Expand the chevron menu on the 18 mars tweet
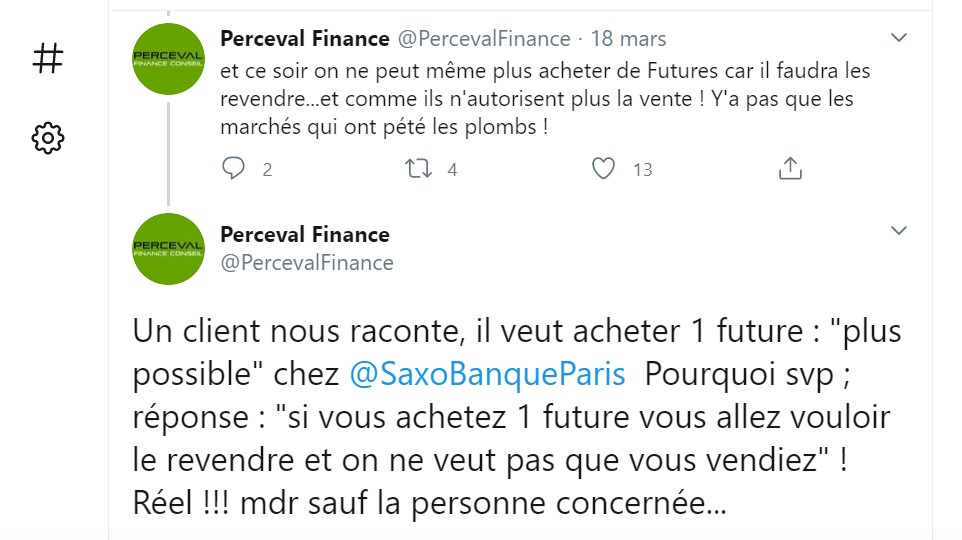 pyautogui.click(x=898, y=38)
